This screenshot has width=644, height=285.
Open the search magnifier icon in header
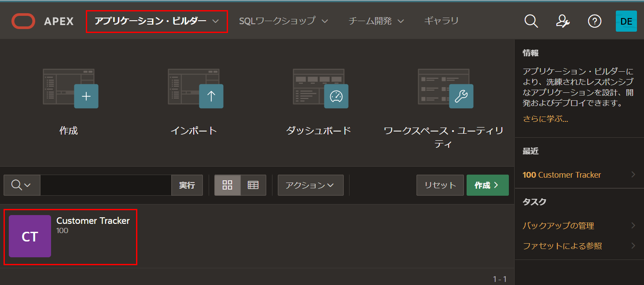pos(531,21)
